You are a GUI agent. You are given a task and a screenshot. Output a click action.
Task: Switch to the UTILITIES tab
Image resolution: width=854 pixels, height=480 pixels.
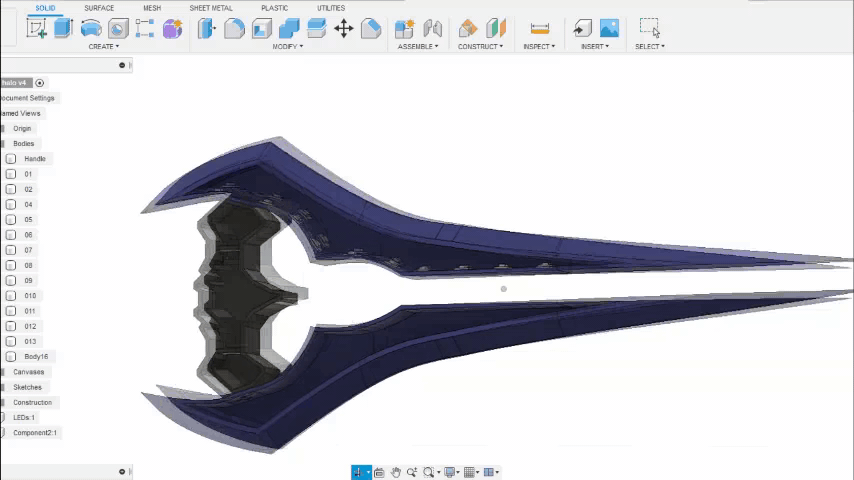(x=331, y=8)
